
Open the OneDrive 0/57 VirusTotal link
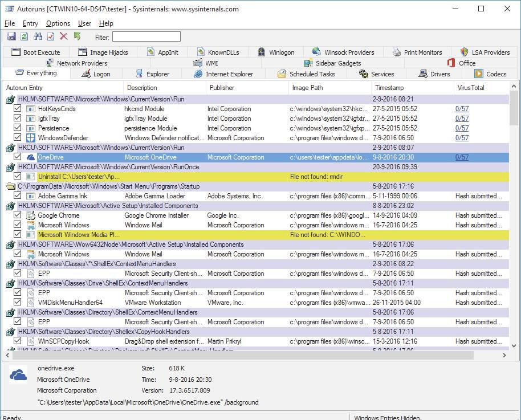tap(462, 157)
